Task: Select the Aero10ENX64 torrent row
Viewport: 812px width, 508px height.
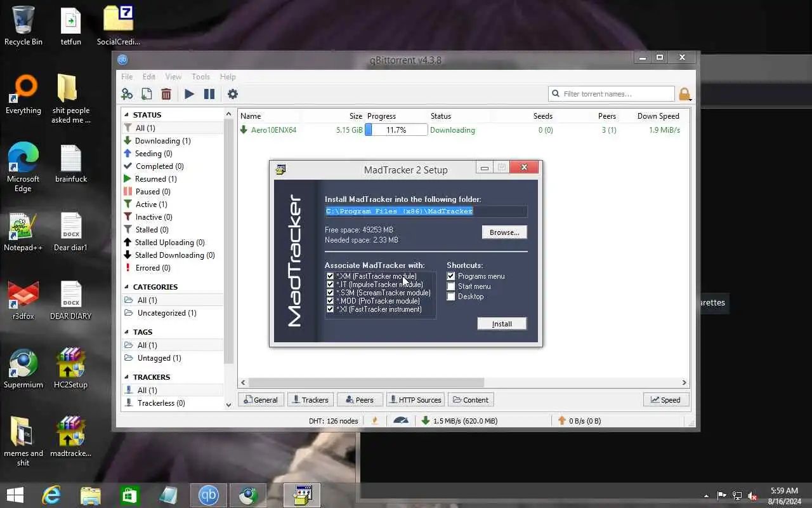Action: click(x=464, y=130)
